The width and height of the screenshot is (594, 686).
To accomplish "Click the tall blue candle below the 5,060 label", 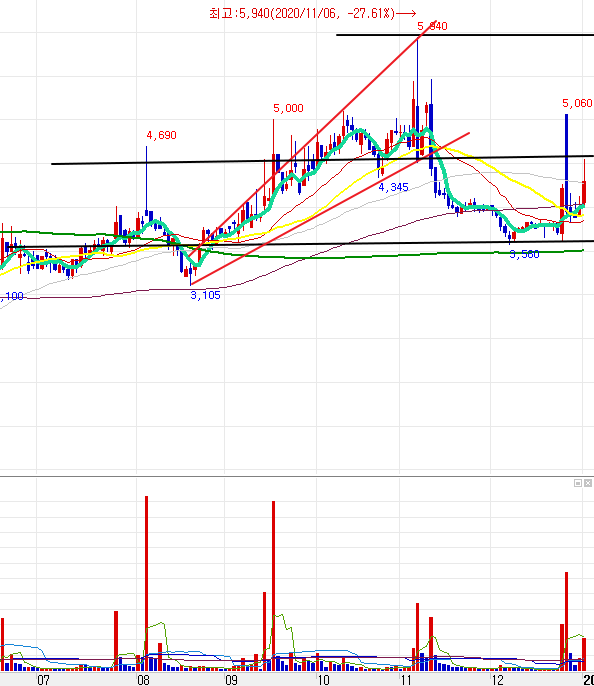I will (566, 164).
